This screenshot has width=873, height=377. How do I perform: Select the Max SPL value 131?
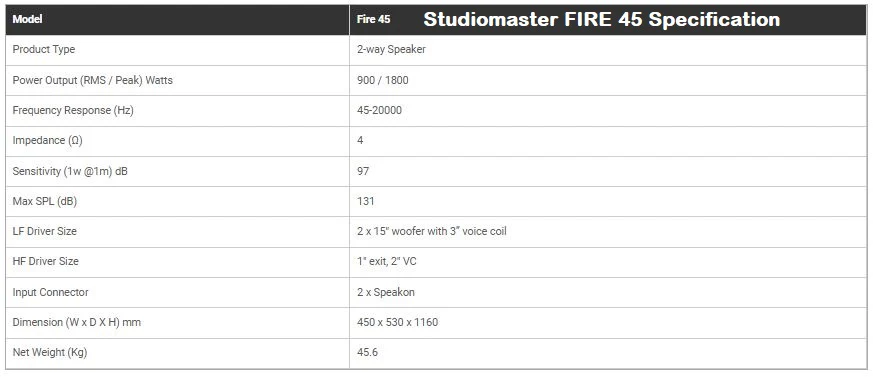(366, 202)
